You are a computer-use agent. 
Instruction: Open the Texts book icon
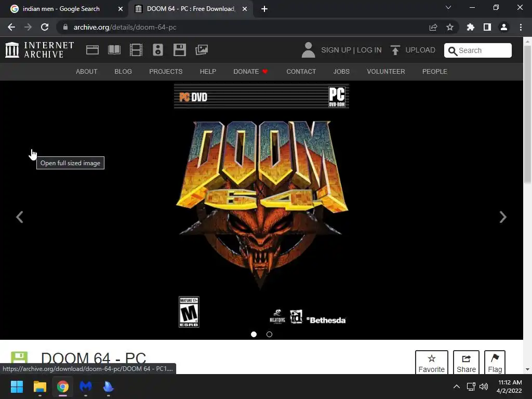[x=114, y=50]
